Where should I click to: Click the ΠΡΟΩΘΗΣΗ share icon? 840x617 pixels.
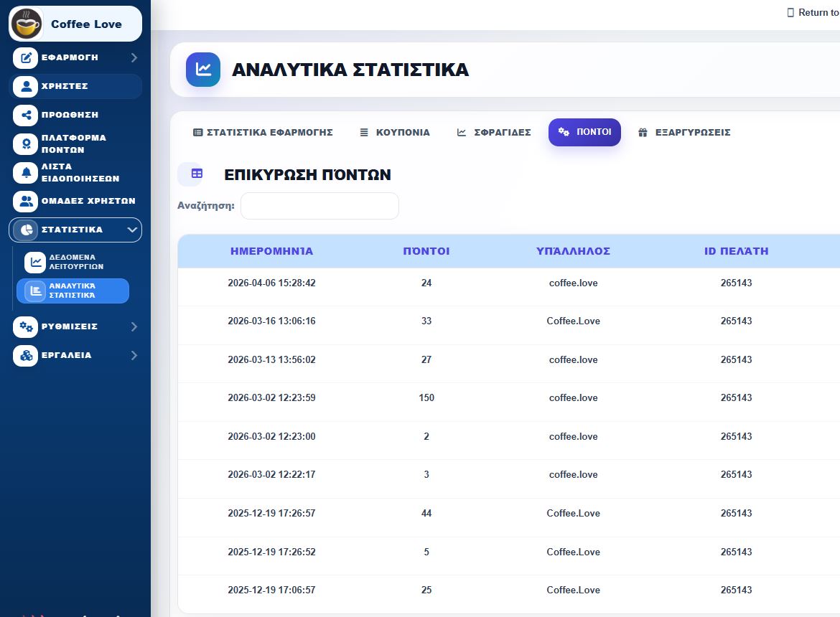(25, 115)
